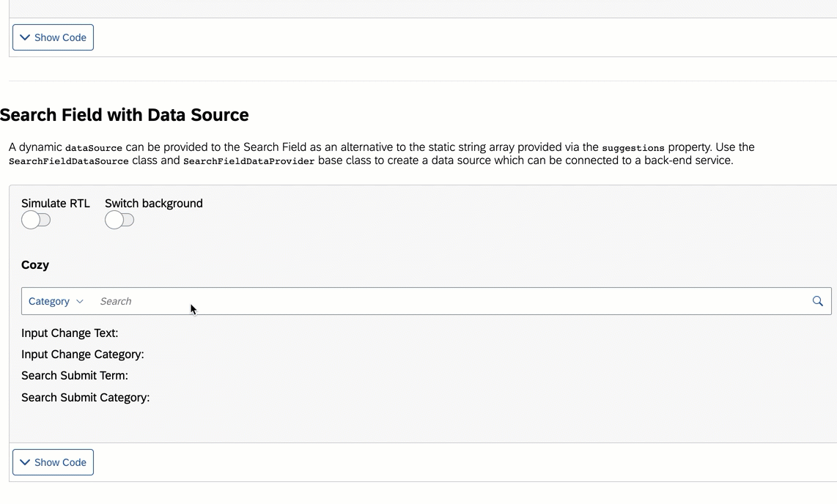This screenshot has width=837, height=504.
Task: Focus the Search text input field
Action: [x=440, y=301]
